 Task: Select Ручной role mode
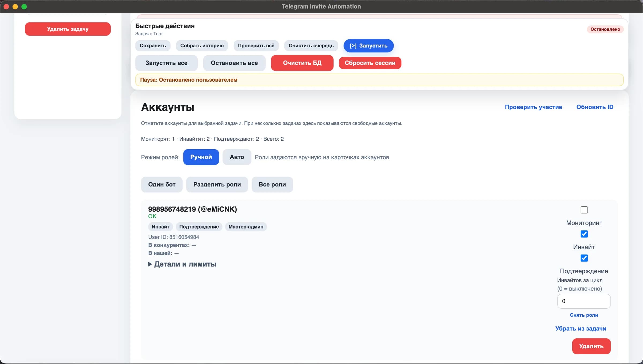pos(201,157)
